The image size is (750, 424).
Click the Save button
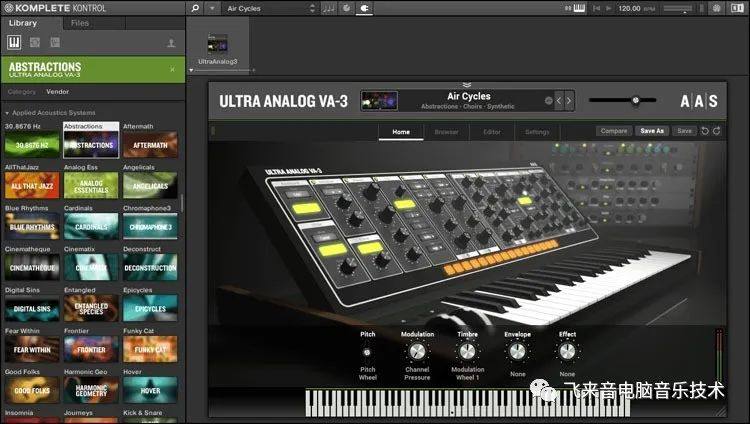tap(684, 131)
